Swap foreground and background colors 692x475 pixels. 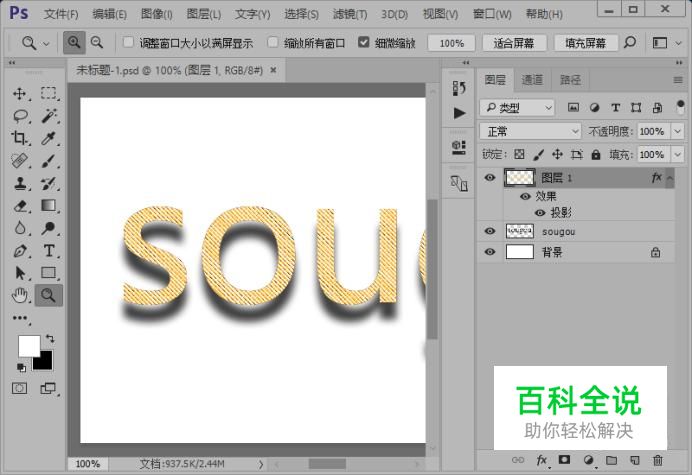click(50, 339)
